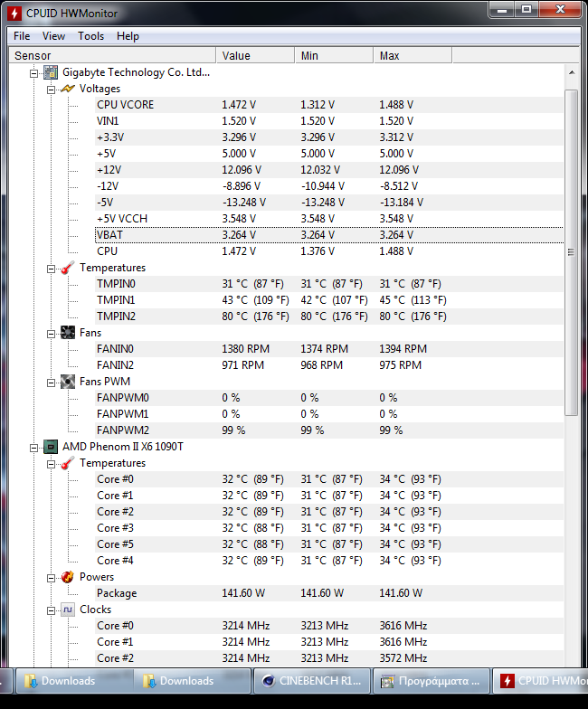Image resolution: width=588 pixels, height=709 pixels.
Task: Click the HWMonitor title bar app icon
Action: pos(14,14)
